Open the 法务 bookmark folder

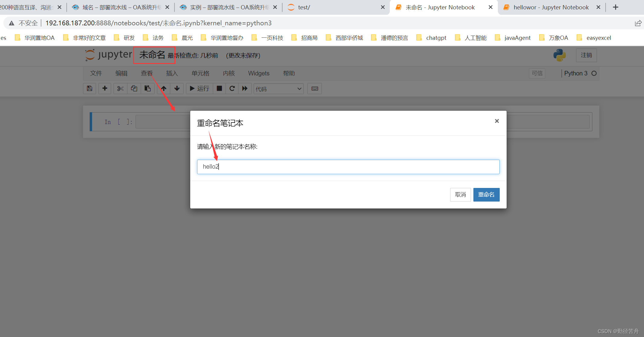pos(153,38)
